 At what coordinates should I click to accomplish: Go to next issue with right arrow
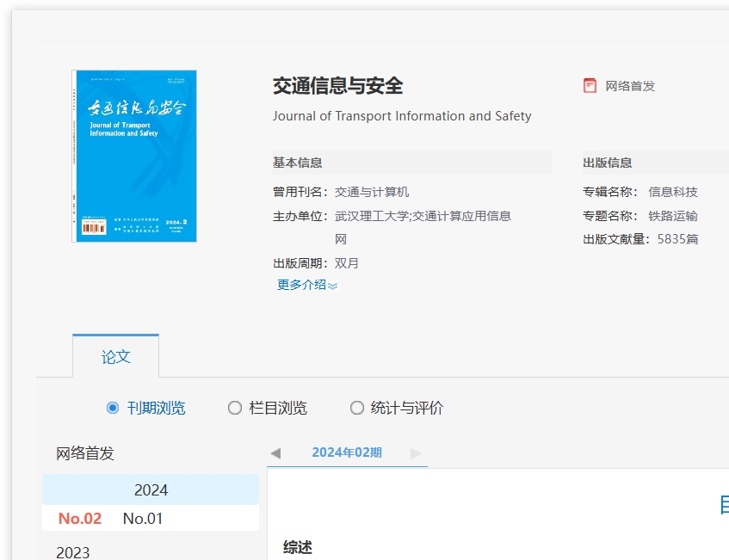click(x=416, y=452)
